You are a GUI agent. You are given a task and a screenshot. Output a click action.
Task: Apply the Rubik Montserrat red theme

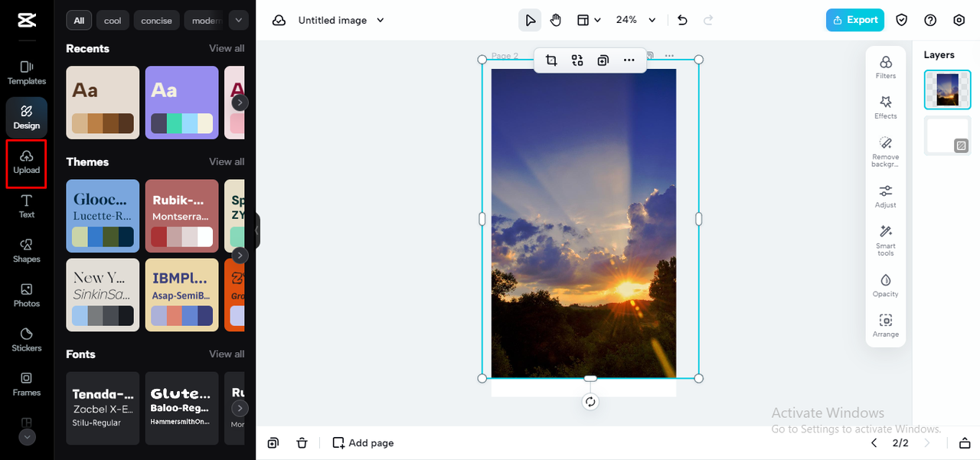tap(182, 216)
